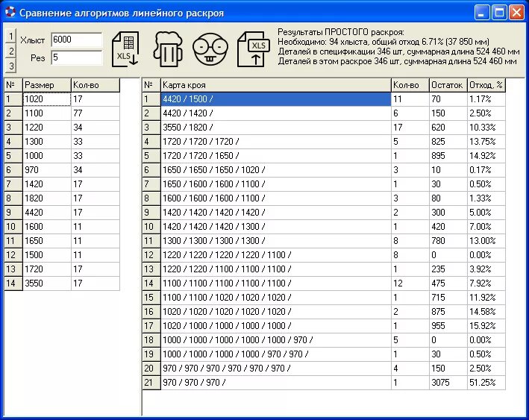This screenshot has height=420, width=529.
Task: Focus the Хлыст input field with 6000
Action: coord(77,40)
